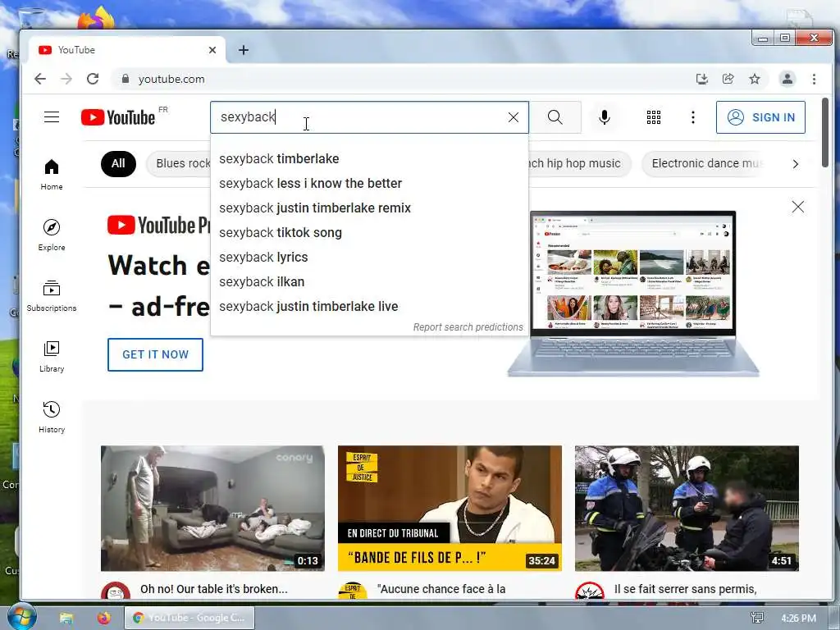Select the YouTube browser tab
The width and height of the screenshot is (840, 630).
126,50
